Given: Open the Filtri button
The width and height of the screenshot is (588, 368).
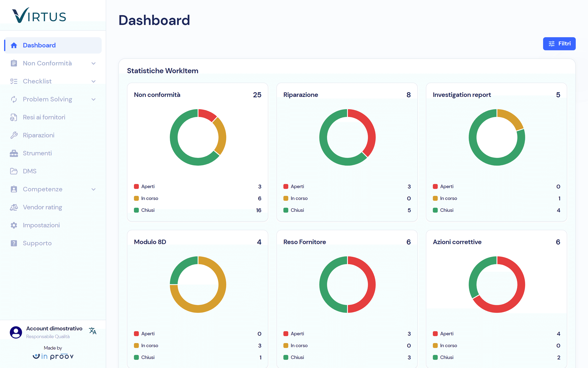Looking at the screenshot, I should pyautogui.click(x=559, y=44).
